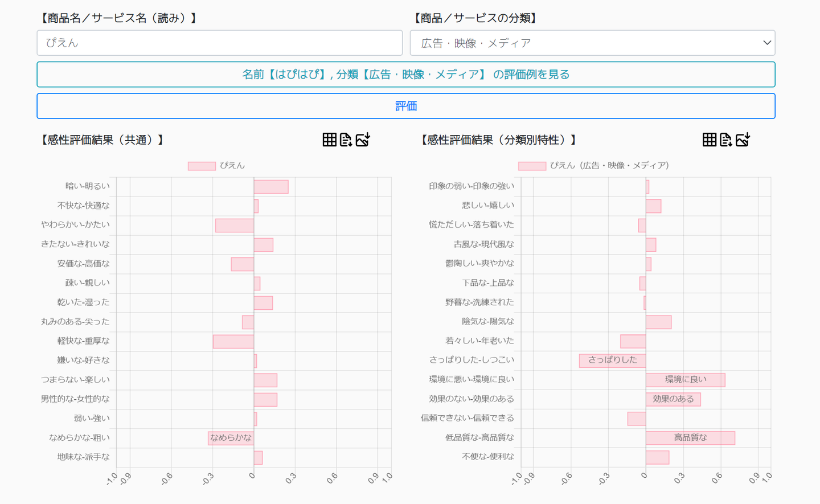View the はぴはぴ evaluation example
Viewport: 820px width, 504px height.
(406, 75)
